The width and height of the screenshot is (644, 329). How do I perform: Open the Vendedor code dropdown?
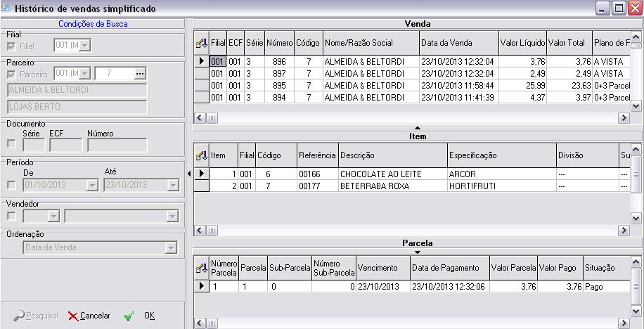(x=53, y=216)
